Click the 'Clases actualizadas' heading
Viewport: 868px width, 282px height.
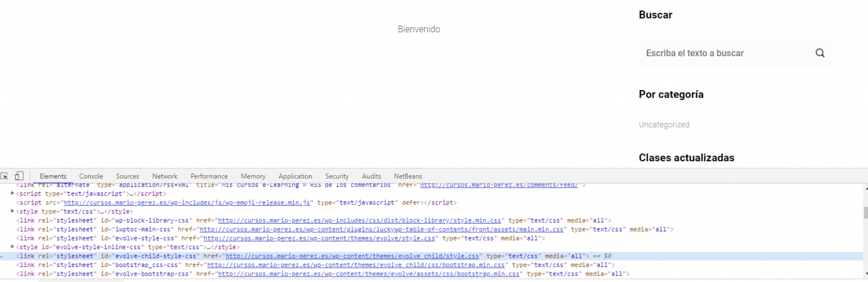click(686, 158)
